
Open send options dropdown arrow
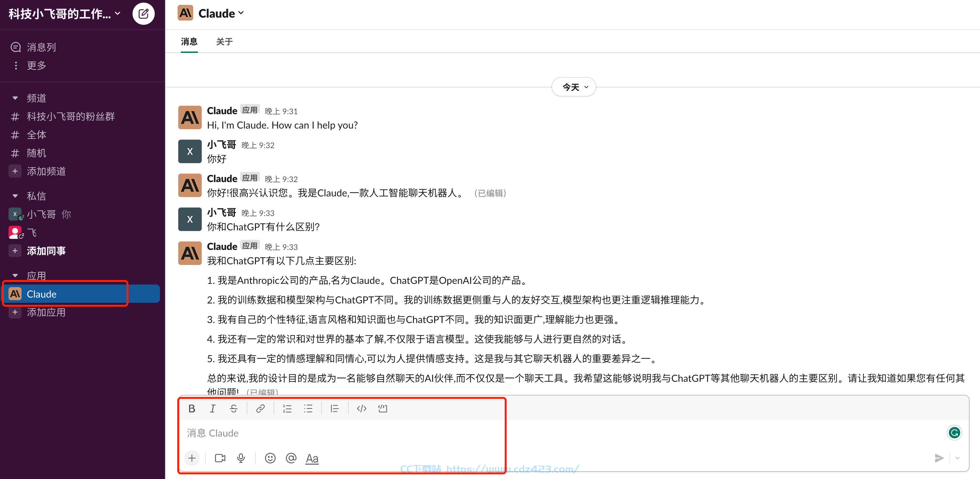(x=957, y=458)
